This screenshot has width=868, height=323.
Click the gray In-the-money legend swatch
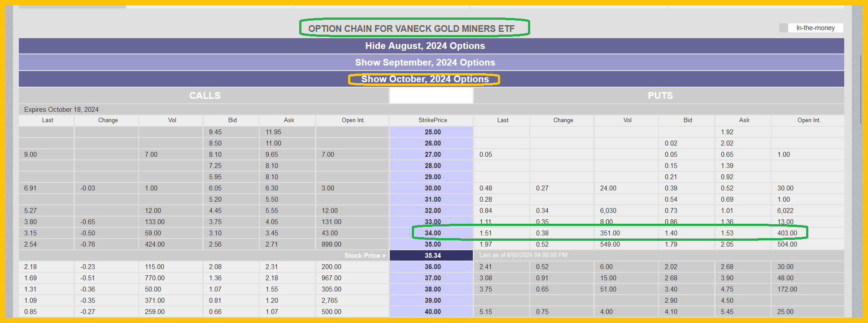(x=783, y=28)
